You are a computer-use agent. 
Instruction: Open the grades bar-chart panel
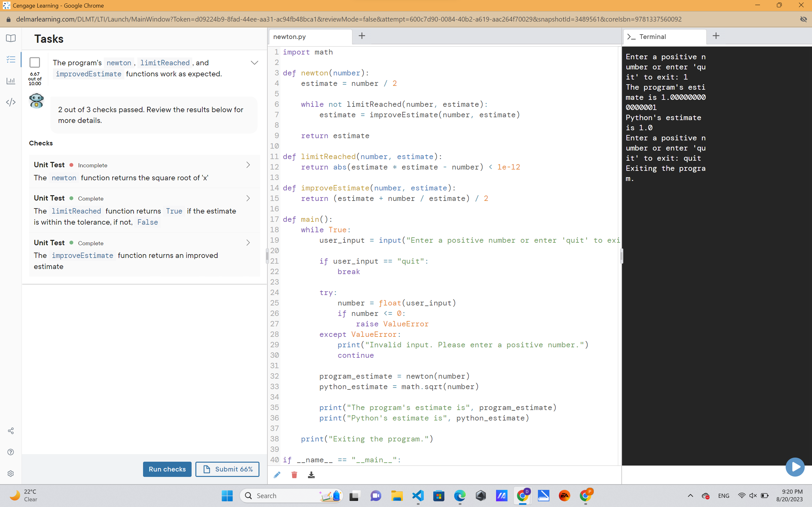pyautogui.click(x=10, y=81)
